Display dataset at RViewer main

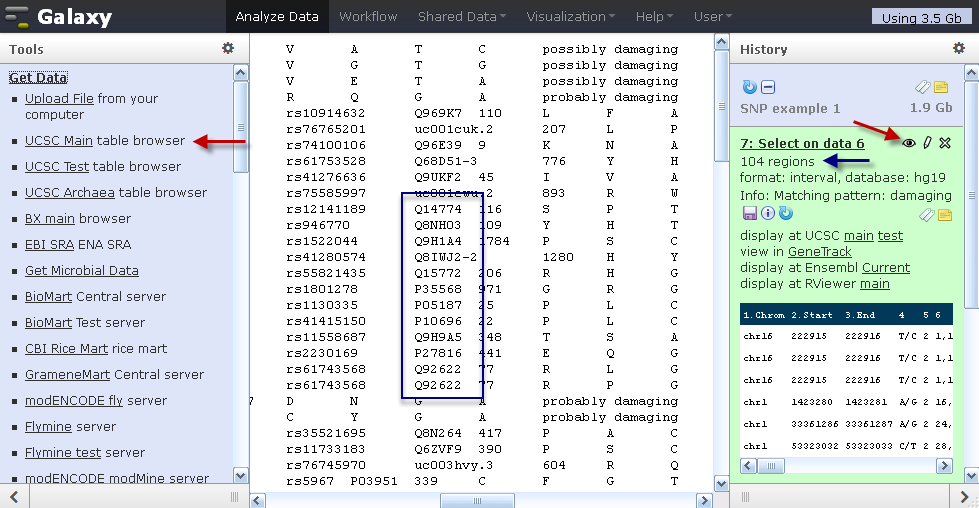875,284
